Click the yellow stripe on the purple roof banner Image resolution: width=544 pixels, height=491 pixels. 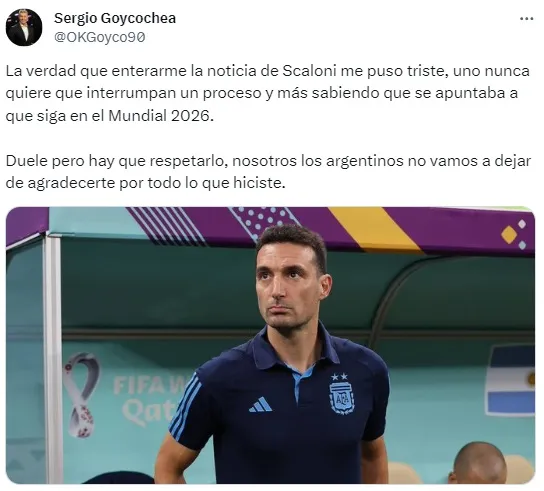pyautogui.click(x=376, y=229)
